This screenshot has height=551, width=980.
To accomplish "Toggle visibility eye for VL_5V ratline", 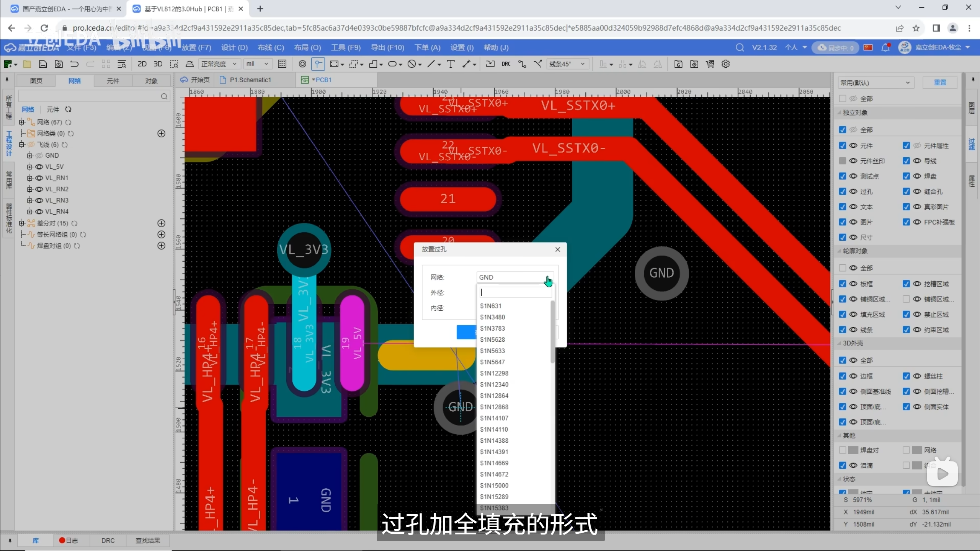I will pos(39,166).
